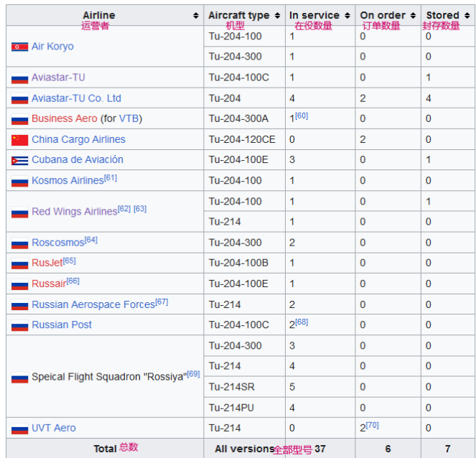476x458 pixels.
Task: Sort by Stored column arrows
Action: point(467,16)
